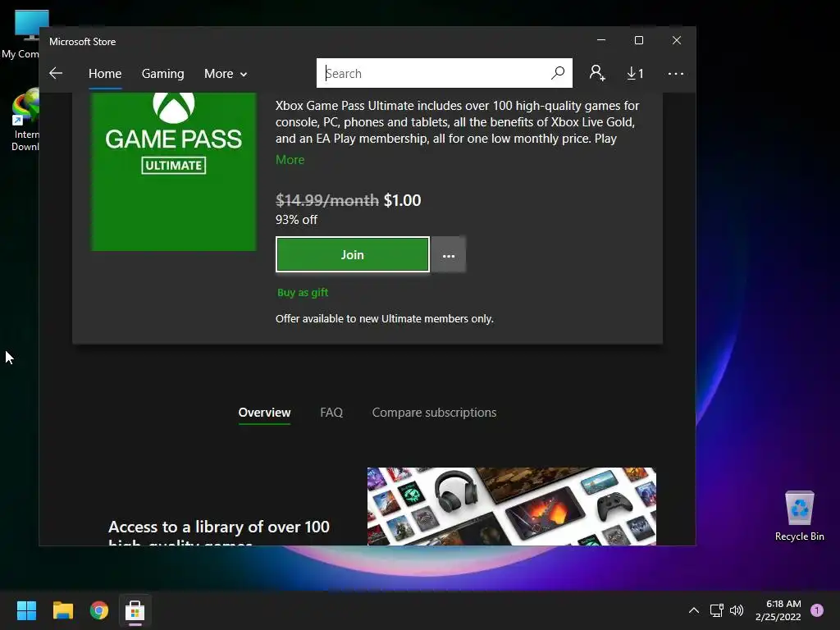The image size is (840, 630).
Task: Open the Home tab
Action: tap(105, 73)
